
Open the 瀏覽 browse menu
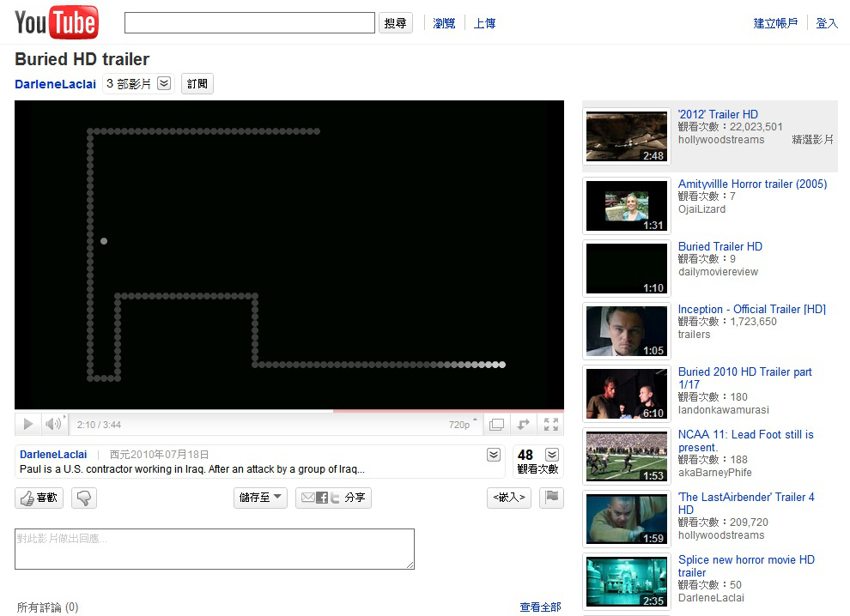tap(444, 23)
